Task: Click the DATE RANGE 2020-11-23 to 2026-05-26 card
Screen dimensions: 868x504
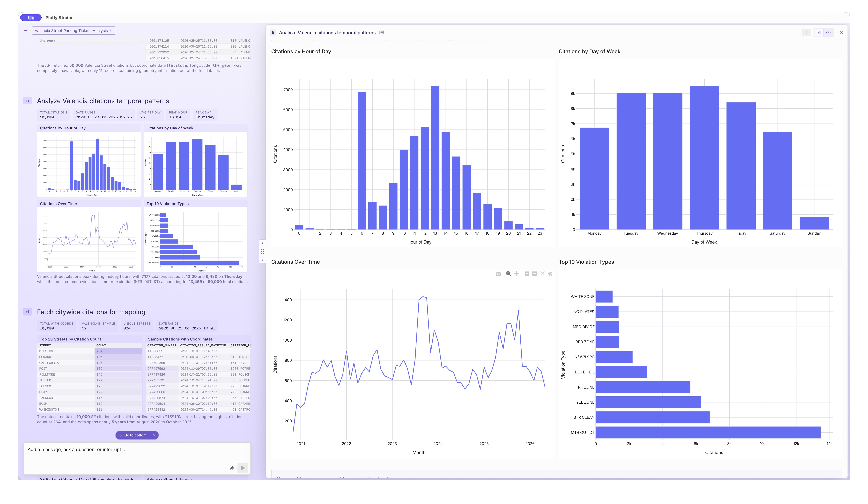Action: pyautogui.click(x=104, y=115)
